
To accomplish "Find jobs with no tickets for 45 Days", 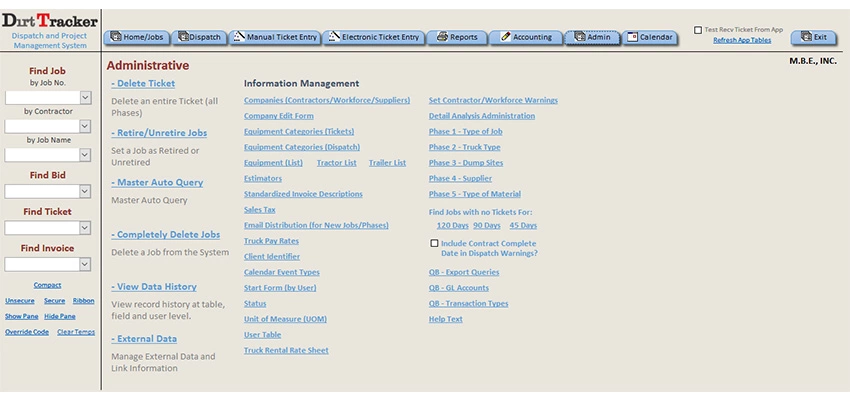I will tap(523, 225).
